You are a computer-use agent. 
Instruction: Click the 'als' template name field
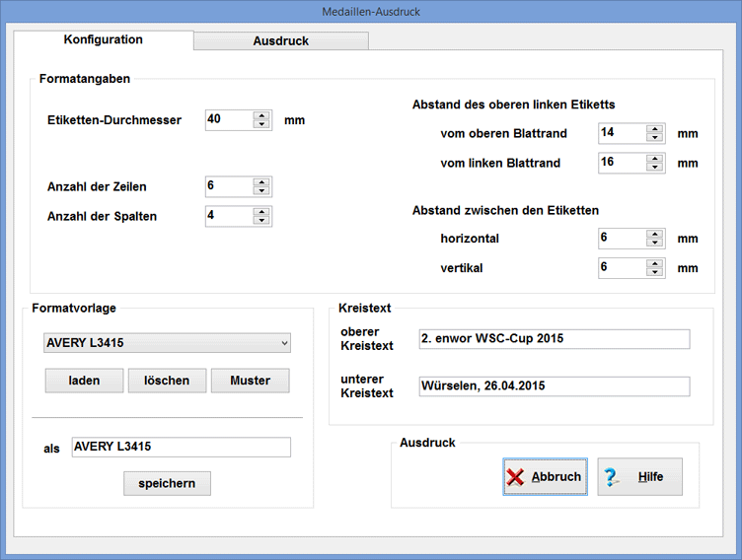[x=181, y=448]
